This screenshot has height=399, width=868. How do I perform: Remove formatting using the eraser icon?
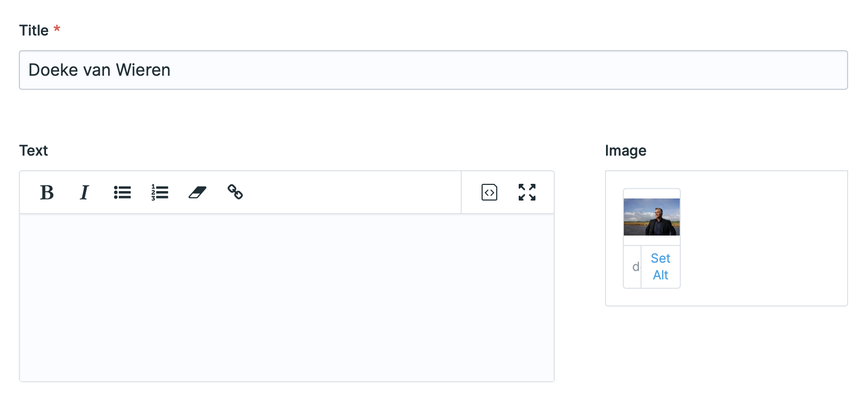[198, 192]
